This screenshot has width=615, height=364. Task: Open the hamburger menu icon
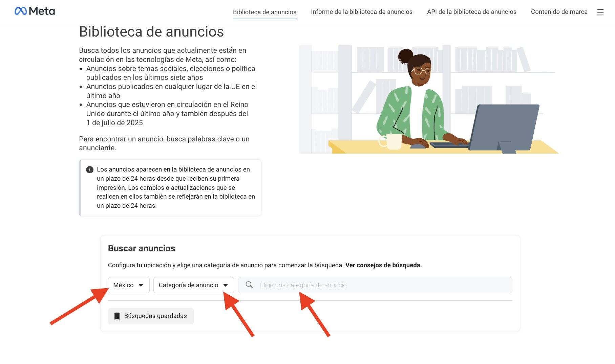click(600, 13)
